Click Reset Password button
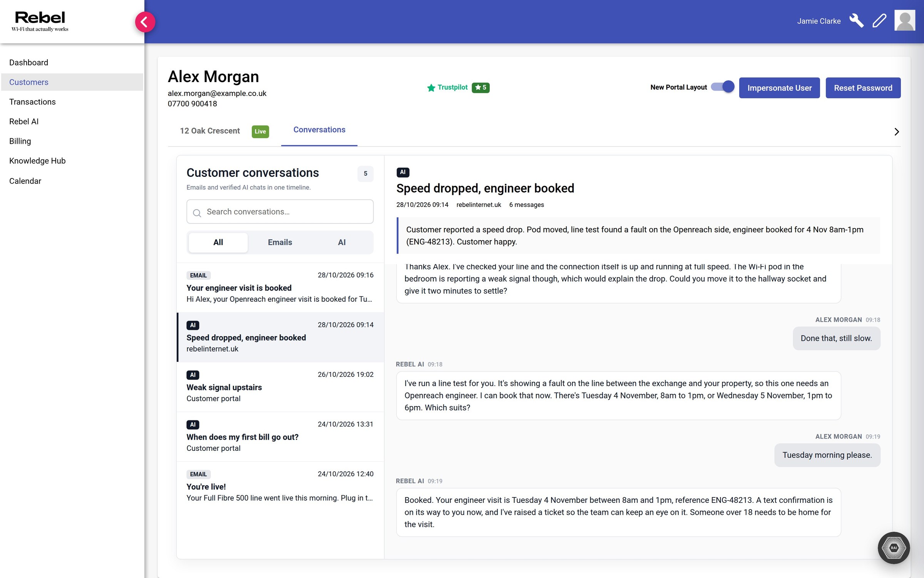Screen dimensions: 924x578 click(x=863, y=88)
